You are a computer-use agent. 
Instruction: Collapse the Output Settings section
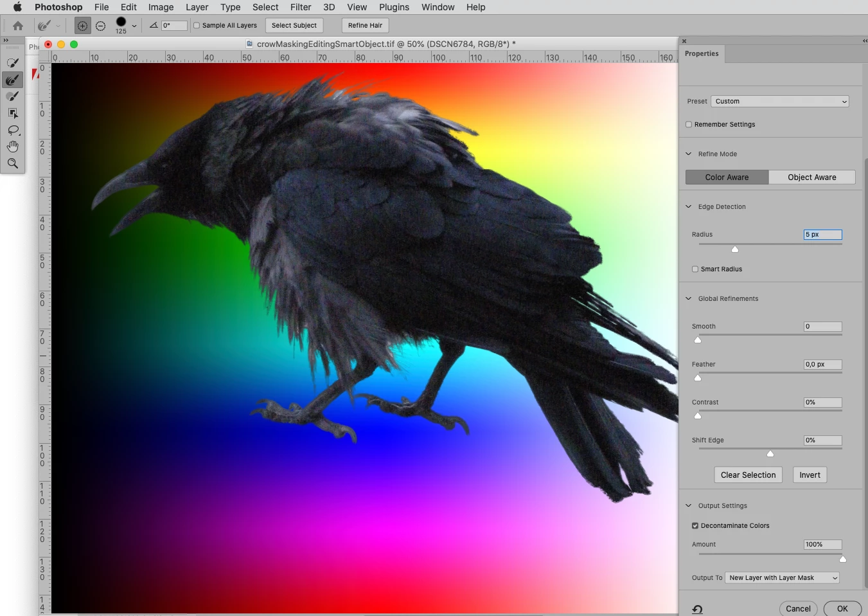689,505
